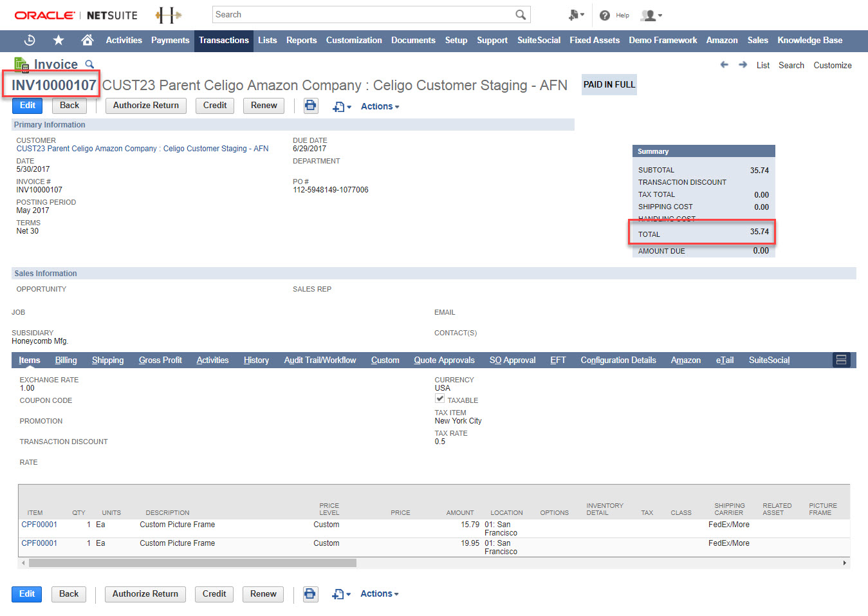Go to the previous record arrow
Viewport: 868px width, 616px height.
(725, 65)
